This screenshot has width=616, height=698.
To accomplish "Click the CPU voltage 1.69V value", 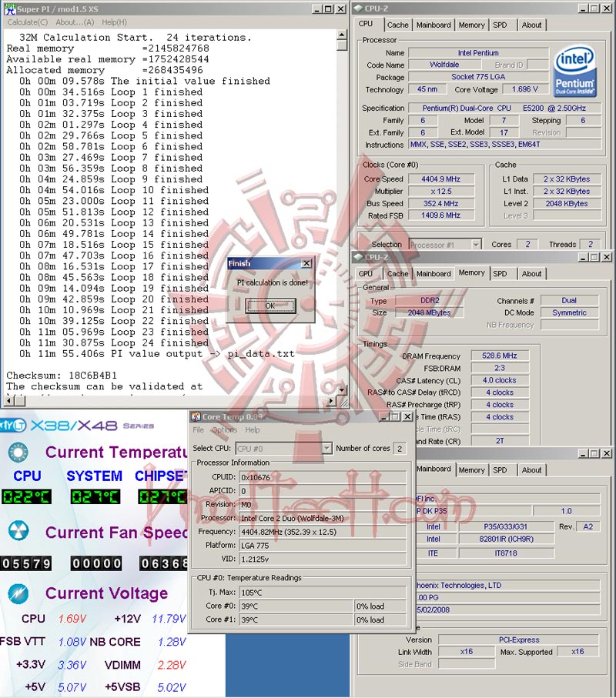I will pyautogui.click(x=72, y=619).
